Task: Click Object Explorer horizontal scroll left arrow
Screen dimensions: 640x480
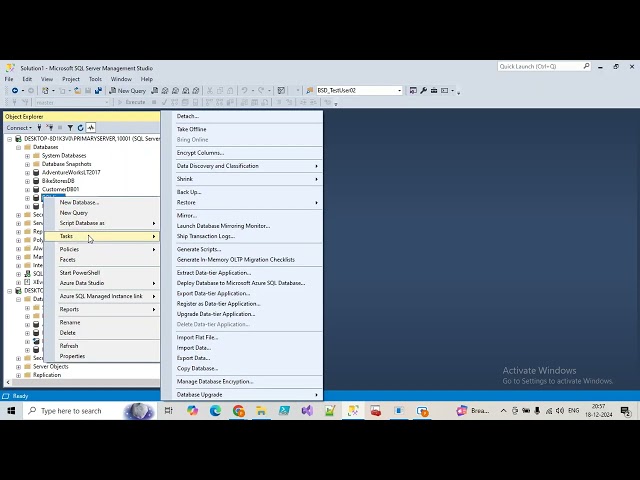Action: pos(8,383)
